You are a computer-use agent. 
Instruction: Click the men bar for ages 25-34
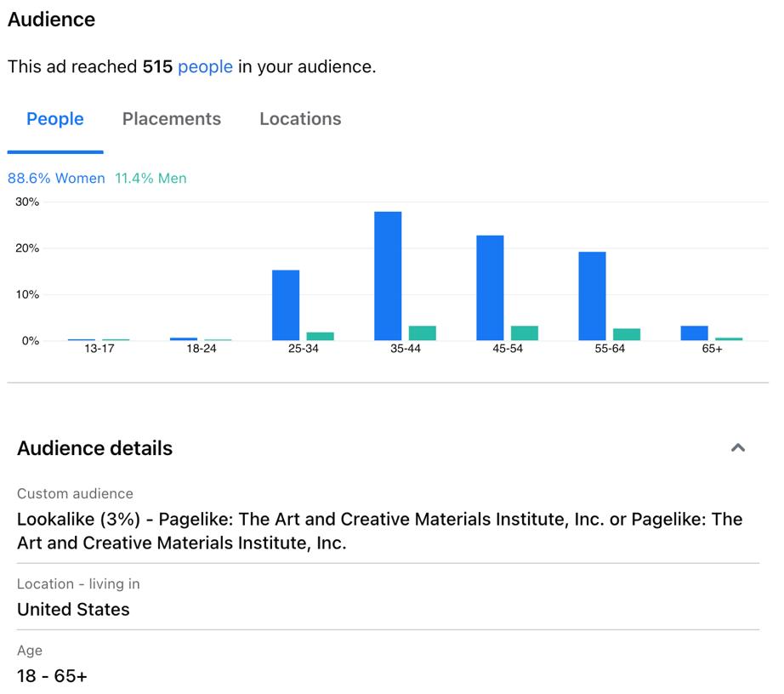pyautogui.click(x=320, y=336)
